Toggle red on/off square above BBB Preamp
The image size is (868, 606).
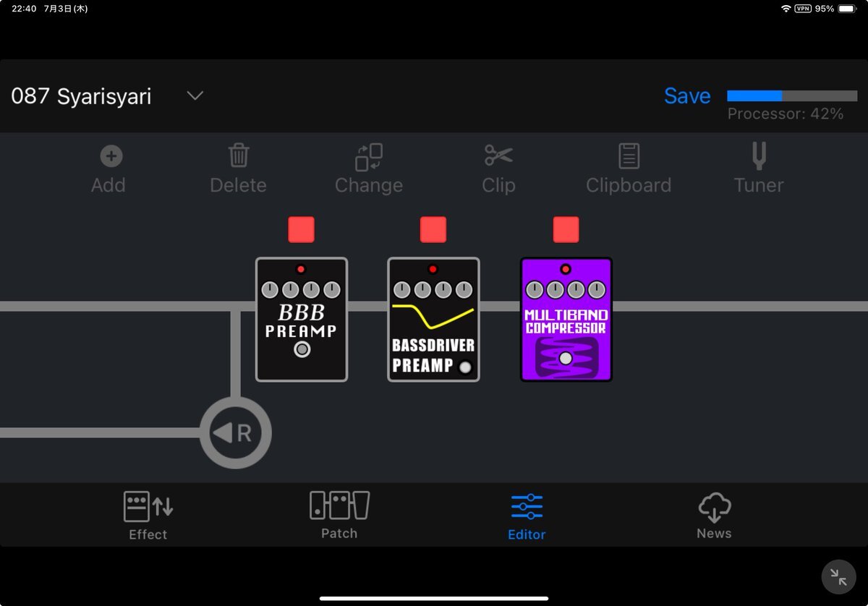click(x=301, y=229)
